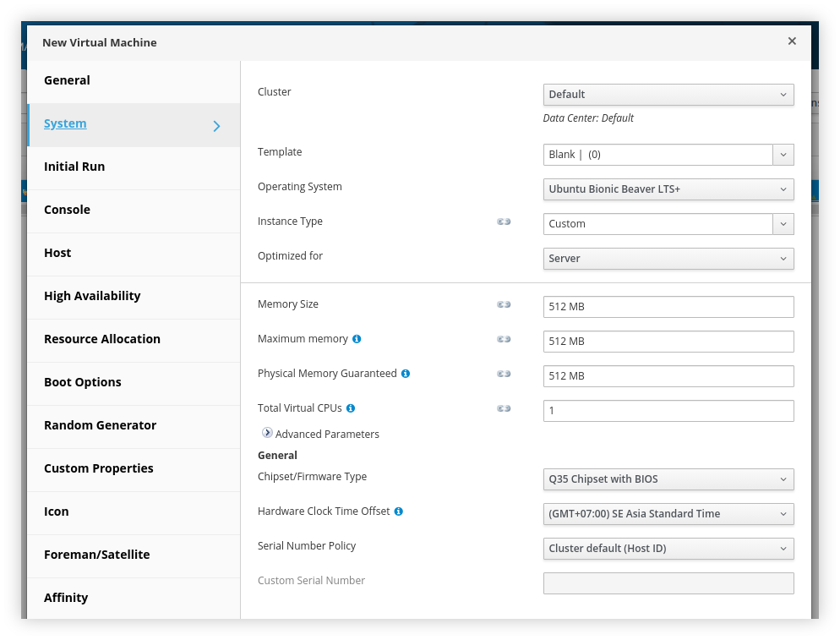Change the Optimized for selection
Viewport: 840px width, 640px height.
668,259
